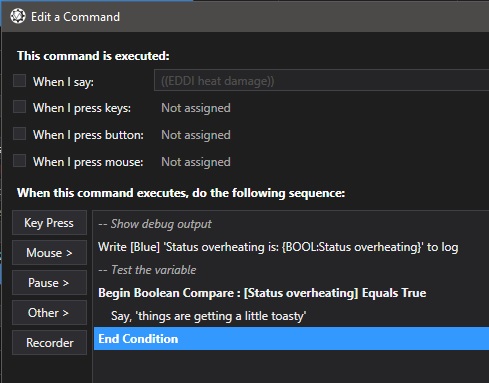Check the 'When I press button' option
Screen dimensions: 489x383
(19, 134)
